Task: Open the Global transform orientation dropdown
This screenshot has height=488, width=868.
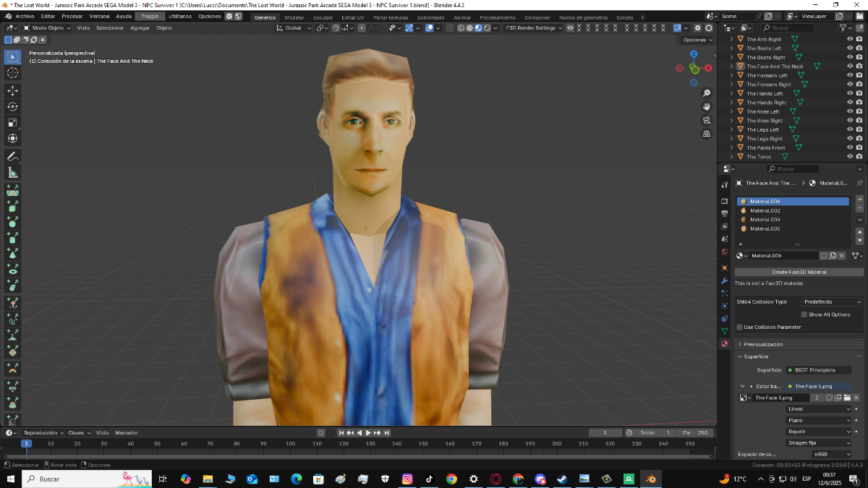Action: (x=294, y=28)
